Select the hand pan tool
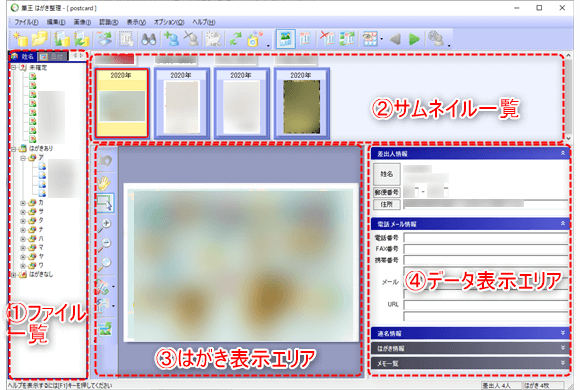This screenshot has width=580, height=390. (105, 182)
